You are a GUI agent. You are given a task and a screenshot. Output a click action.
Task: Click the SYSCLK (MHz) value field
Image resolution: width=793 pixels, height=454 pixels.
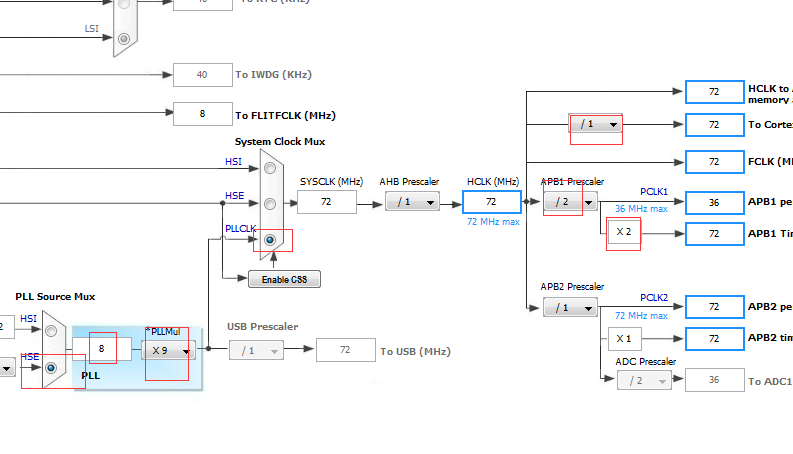[x=327, y=202]
